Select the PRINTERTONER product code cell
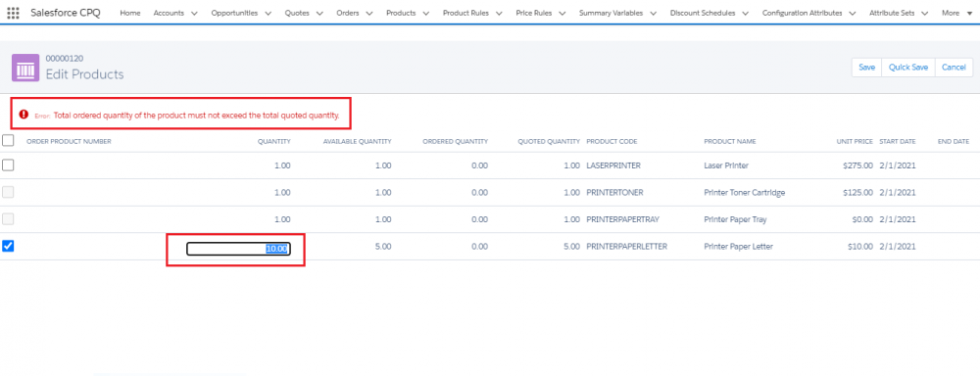This screenshot has height=376, width=980. point(615,192)
